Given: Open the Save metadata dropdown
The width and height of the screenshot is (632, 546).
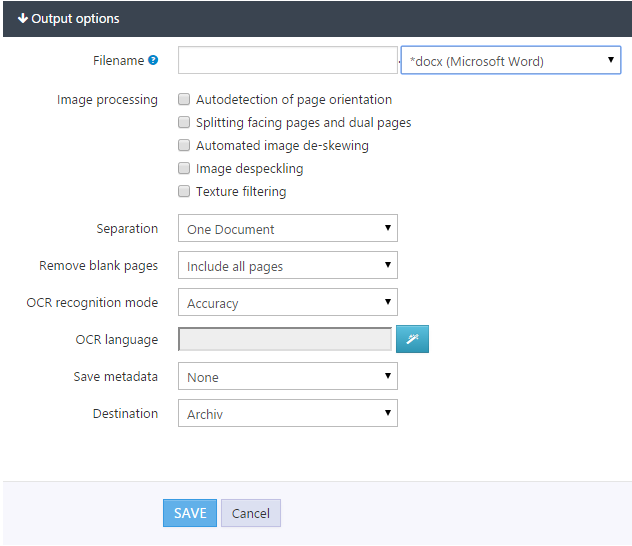Looking at the screenshot, I should 287,377.
